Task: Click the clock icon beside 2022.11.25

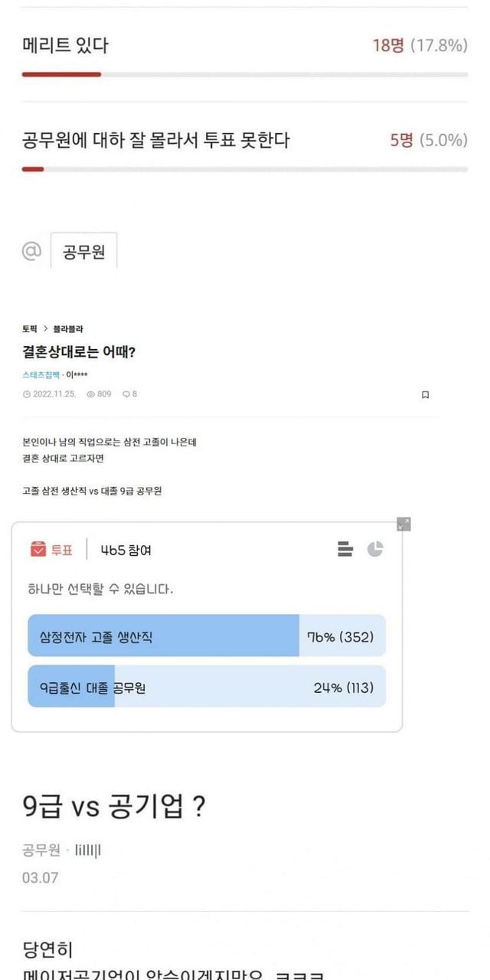Action: tap(27, 394)
